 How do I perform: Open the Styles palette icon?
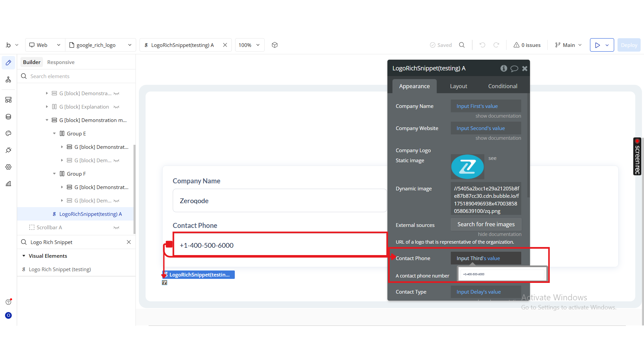pos(8,133)
